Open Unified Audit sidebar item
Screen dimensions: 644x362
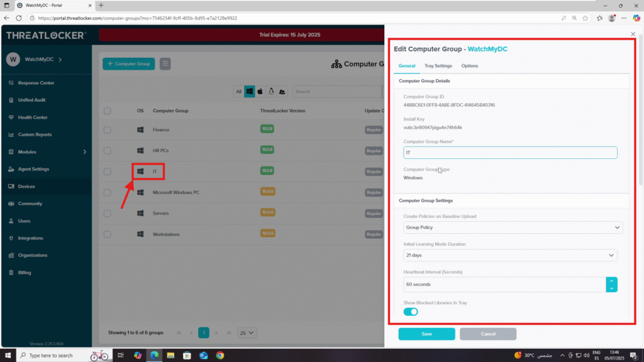31,100
